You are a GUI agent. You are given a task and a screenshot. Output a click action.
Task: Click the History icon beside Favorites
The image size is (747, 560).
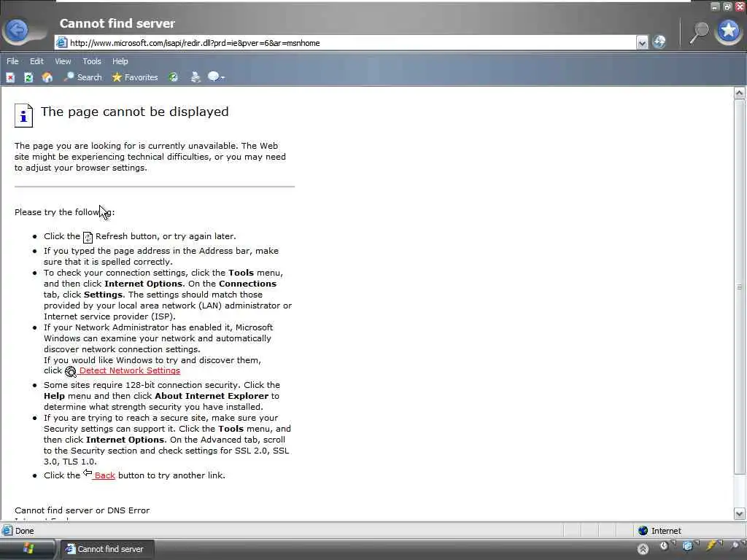pos(174,77)
